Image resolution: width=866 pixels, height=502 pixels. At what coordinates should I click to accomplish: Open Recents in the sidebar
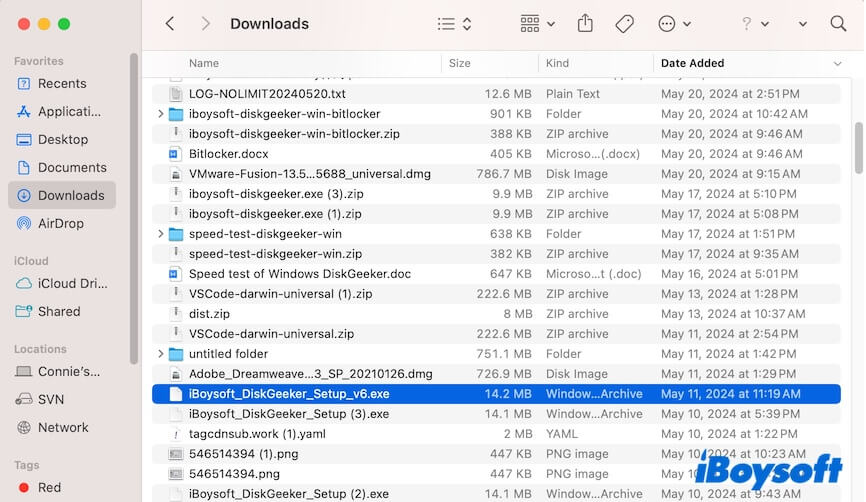tap(62, 83)
